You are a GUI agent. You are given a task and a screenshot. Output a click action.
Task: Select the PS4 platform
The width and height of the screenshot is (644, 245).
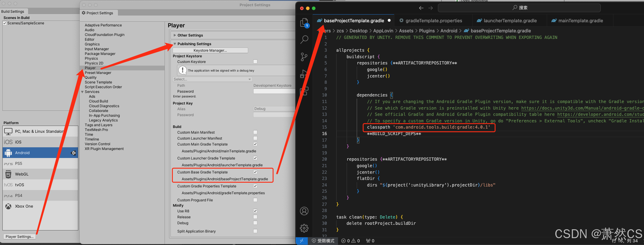[40, 195]
